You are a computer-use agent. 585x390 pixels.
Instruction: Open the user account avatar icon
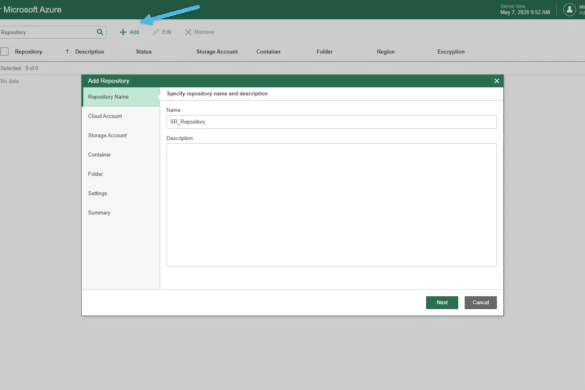569,10
